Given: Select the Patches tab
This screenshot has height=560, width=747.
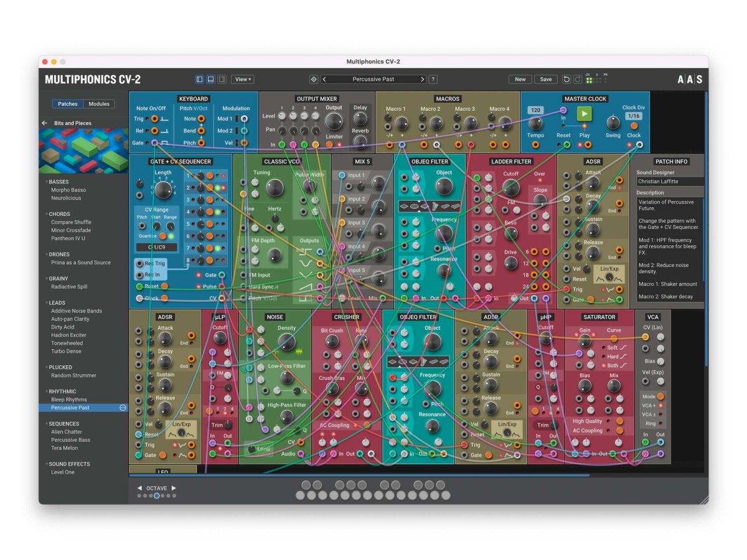Looking at the screenshot, I should (x=68, y=104).
